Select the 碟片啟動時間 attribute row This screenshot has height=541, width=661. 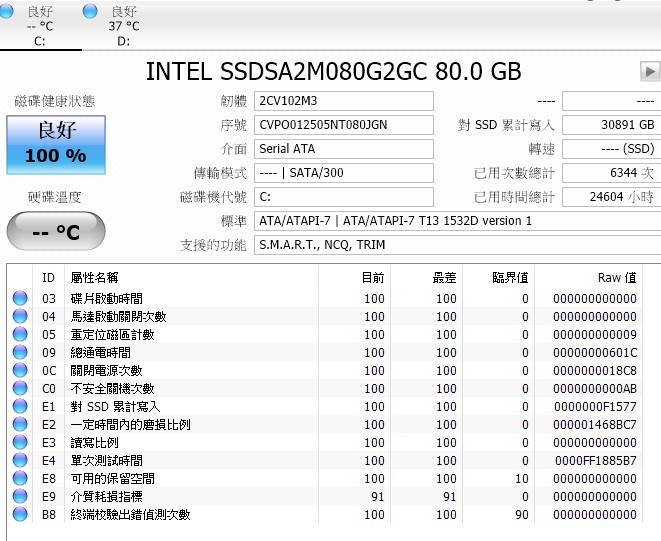[x=325, y=299]
